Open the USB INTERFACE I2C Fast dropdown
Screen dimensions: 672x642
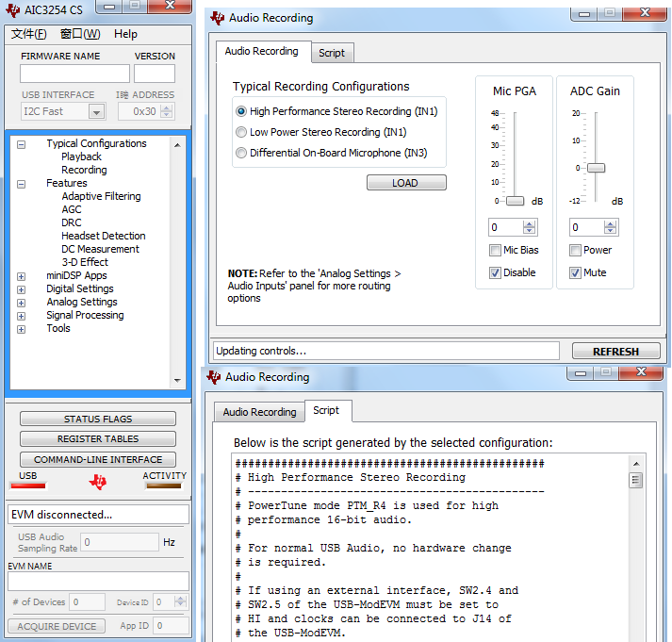coord(96,112)
